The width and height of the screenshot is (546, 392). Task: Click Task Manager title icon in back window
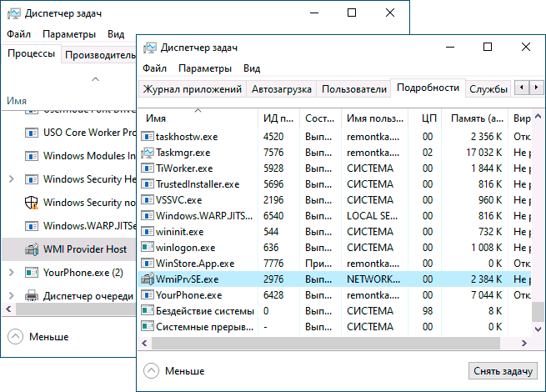pos(14,13)
